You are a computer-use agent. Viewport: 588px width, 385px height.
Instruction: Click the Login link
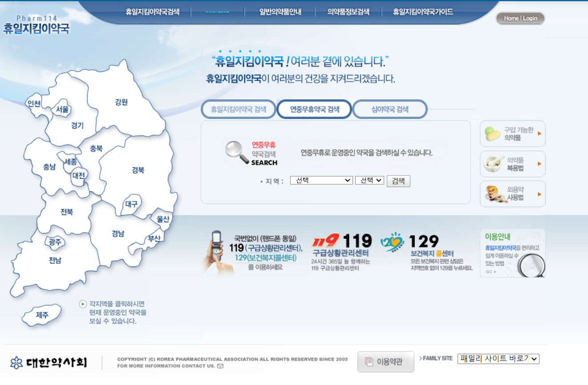(x=530, y=18)
